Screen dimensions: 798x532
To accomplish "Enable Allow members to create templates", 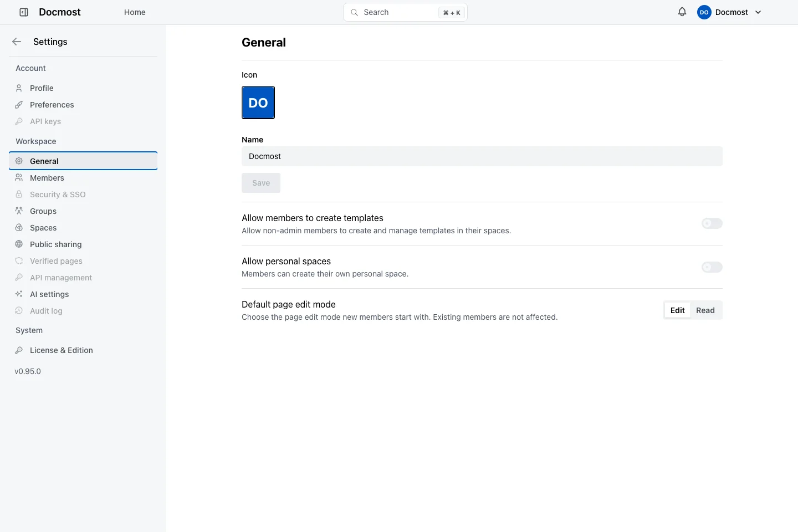I will point(712,223).
